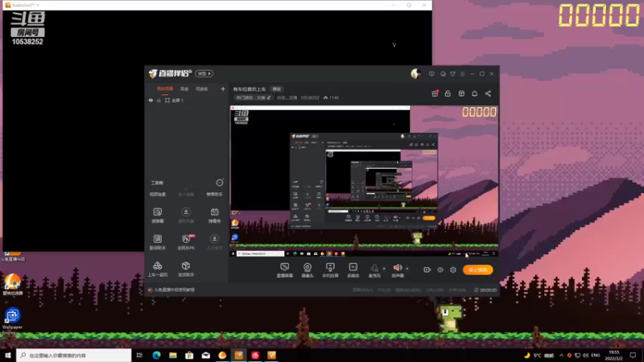The height and width of the screenshot is (362, 644).
Task: Mute the 麦克风 microphone
Action: (x=374, y=270)
